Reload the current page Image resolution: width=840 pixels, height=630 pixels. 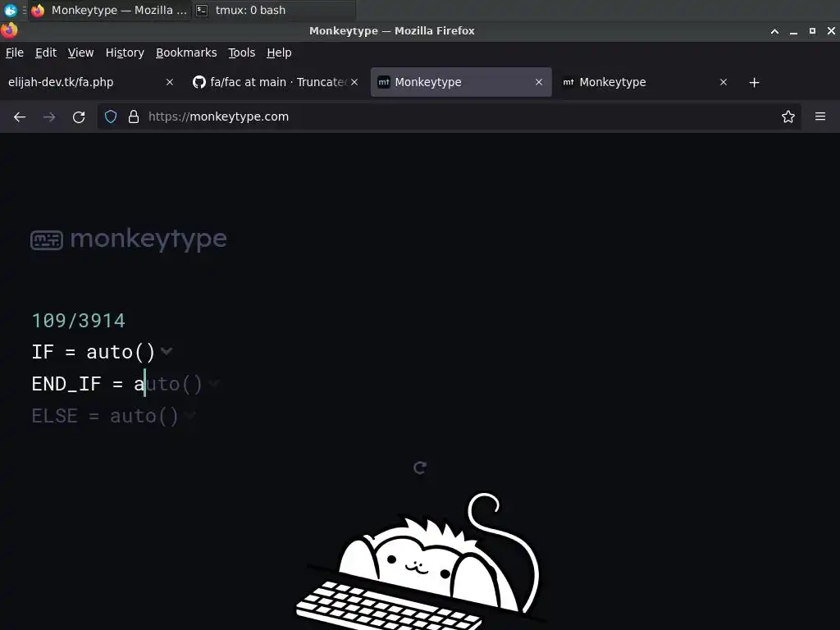click(79, 116)
